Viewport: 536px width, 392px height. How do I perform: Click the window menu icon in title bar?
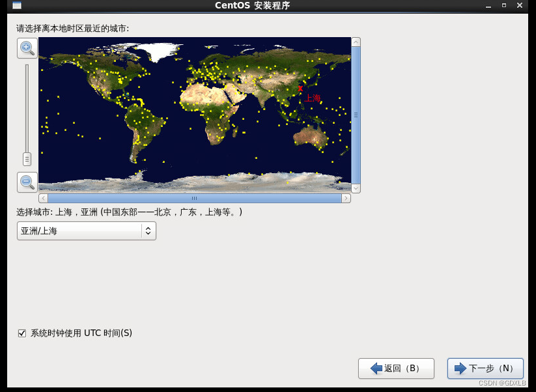pos(17,5)
